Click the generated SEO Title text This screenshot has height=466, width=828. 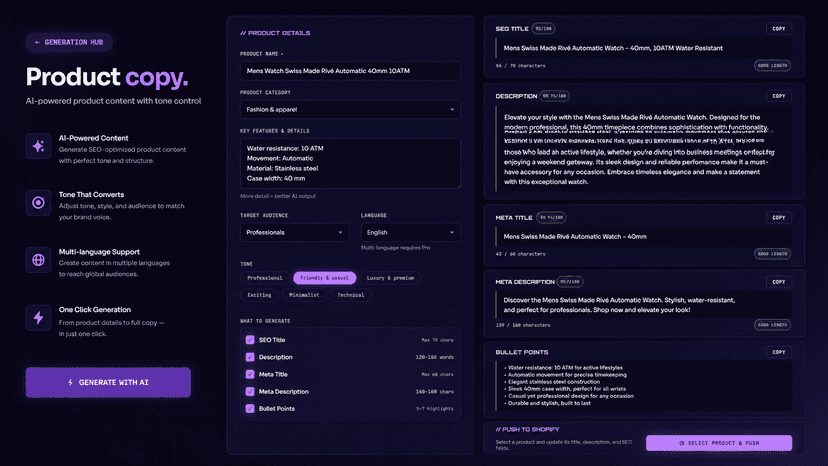click(x=613, y=48)
